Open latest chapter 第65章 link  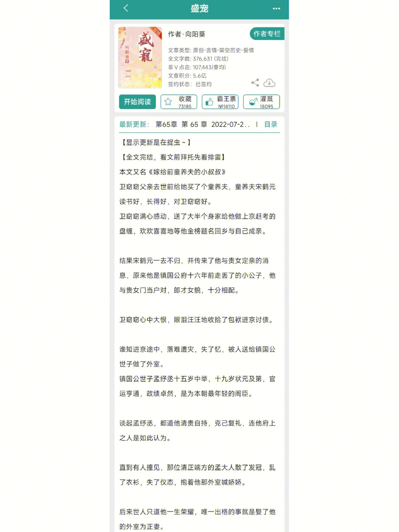[202, 125]
